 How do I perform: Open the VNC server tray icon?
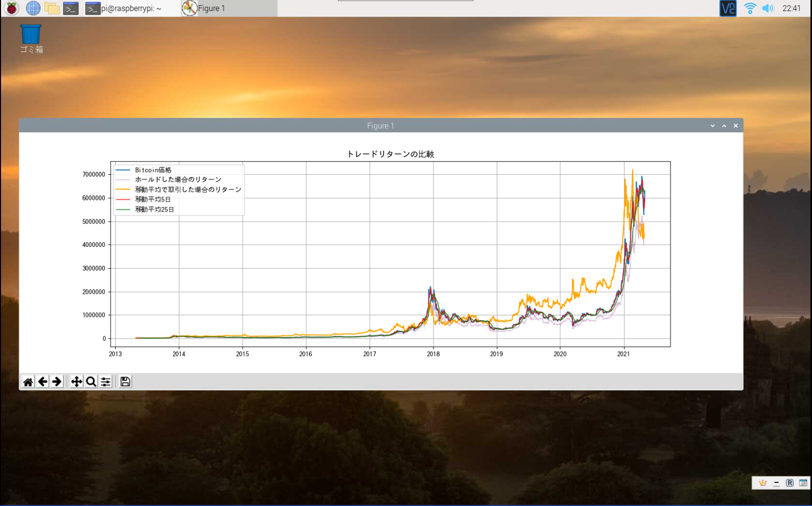pyautogui.click(x=728, y=8)
